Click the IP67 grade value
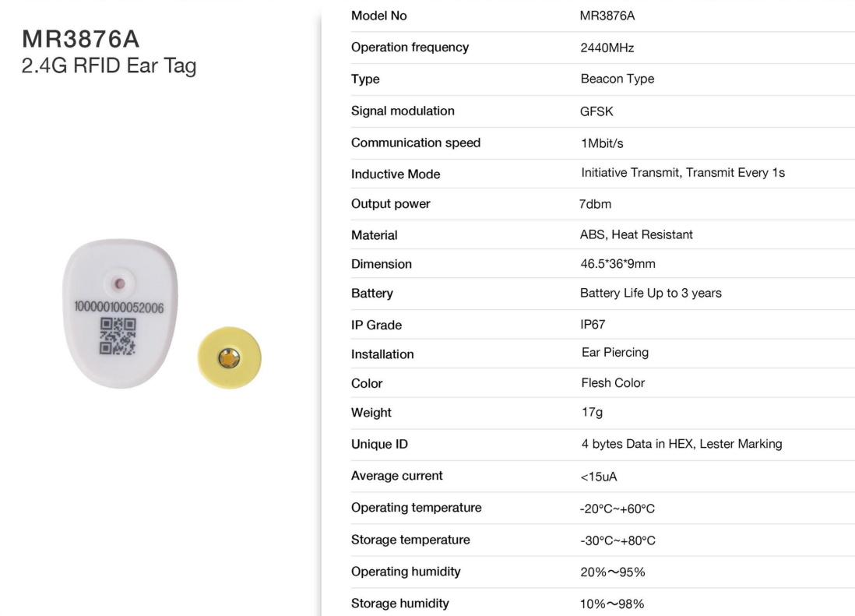This screenshot has width=855, height=616. tap(593, 324)
